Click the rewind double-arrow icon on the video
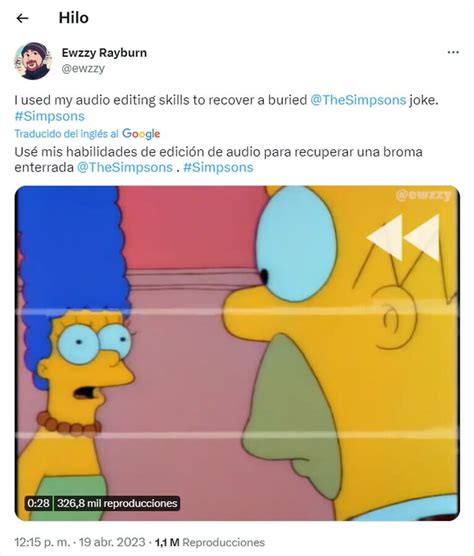The height and width of the screenshot is (556, 474). coord(403,237)
